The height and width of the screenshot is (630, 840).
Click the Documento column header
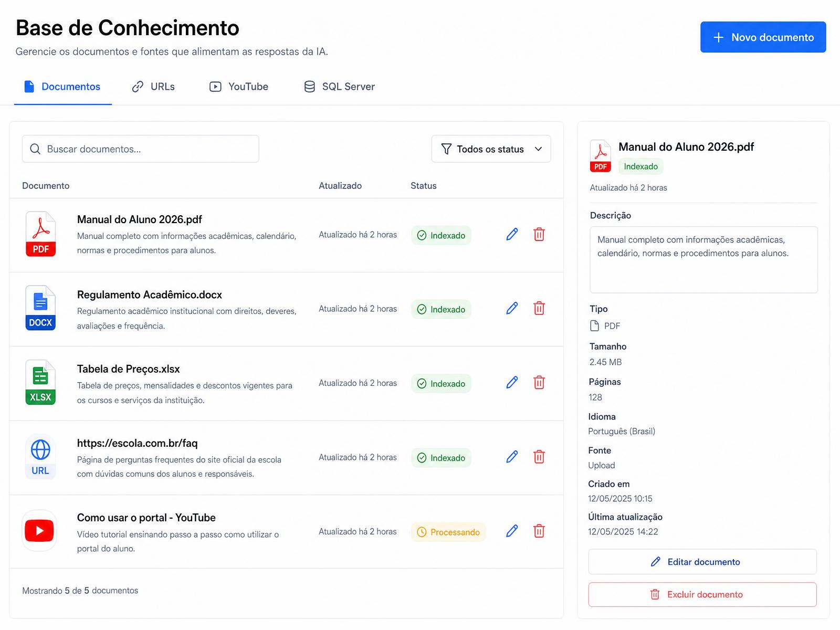(46, 186)
